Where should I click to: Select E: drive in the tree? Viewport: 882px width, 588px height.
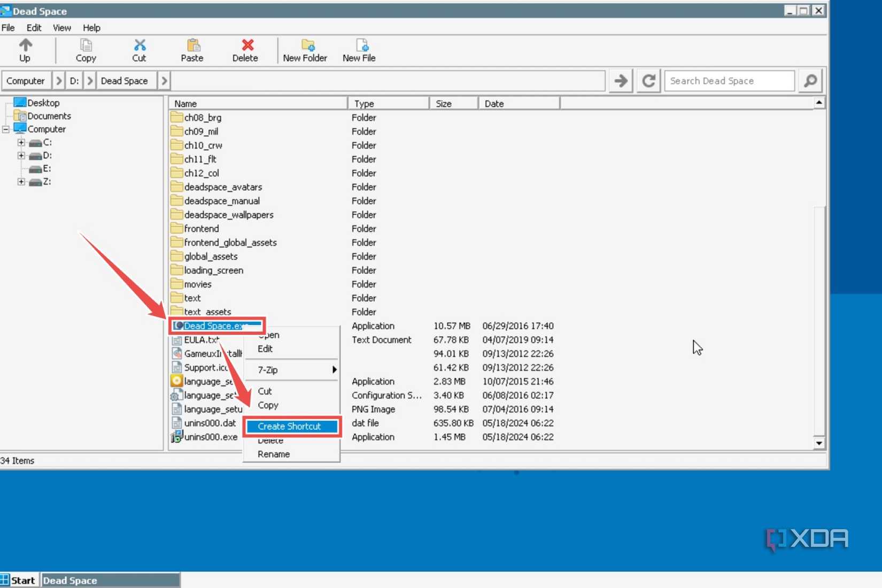click(40, 169)
